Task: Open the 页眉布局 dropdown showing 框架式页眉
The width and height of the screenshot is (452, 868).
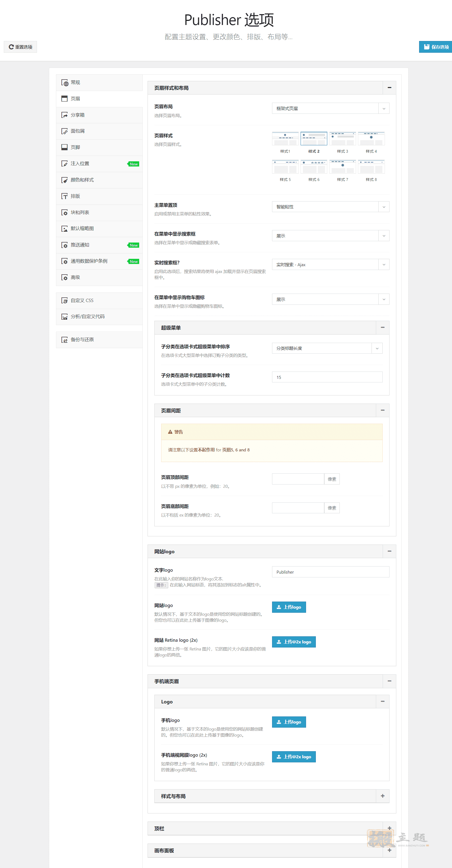Action: pos(331,109)
